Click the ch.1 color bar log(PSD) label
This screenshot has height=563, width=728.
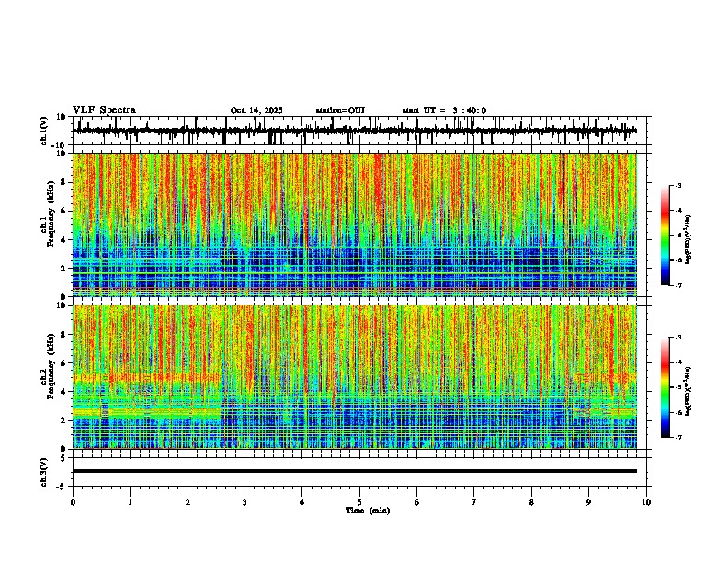688,239
